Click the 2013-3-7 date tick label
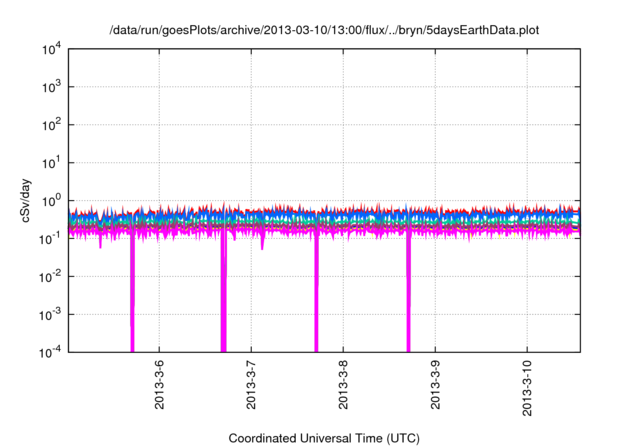 (x=251, y=384)
